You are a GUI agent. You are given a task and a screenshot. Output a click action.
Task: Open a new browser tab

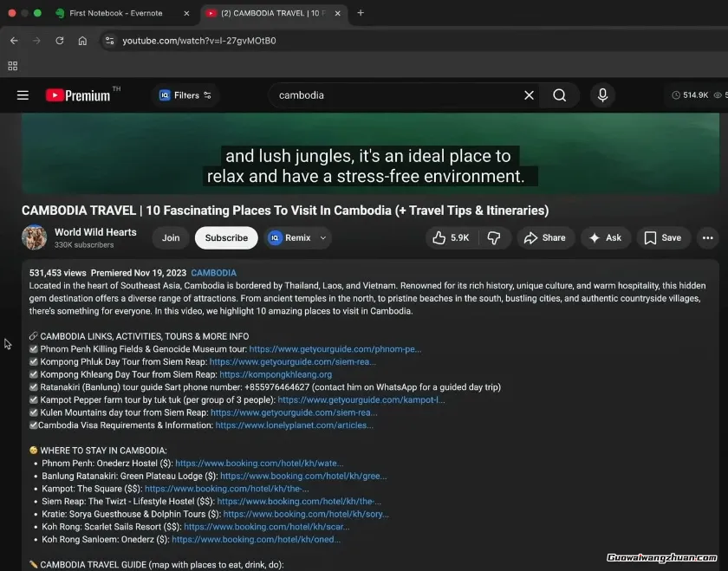tap(361, 13)
